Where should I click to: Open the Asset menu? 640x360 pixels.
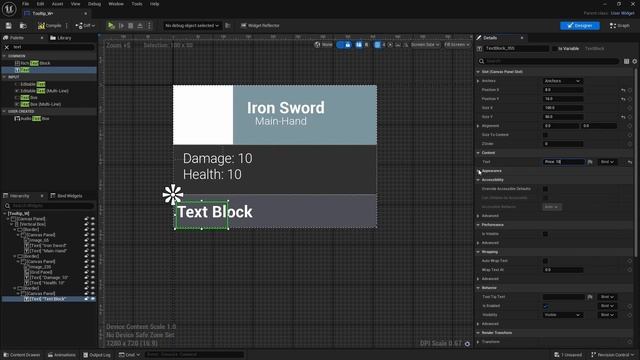[x=57, y=4]
